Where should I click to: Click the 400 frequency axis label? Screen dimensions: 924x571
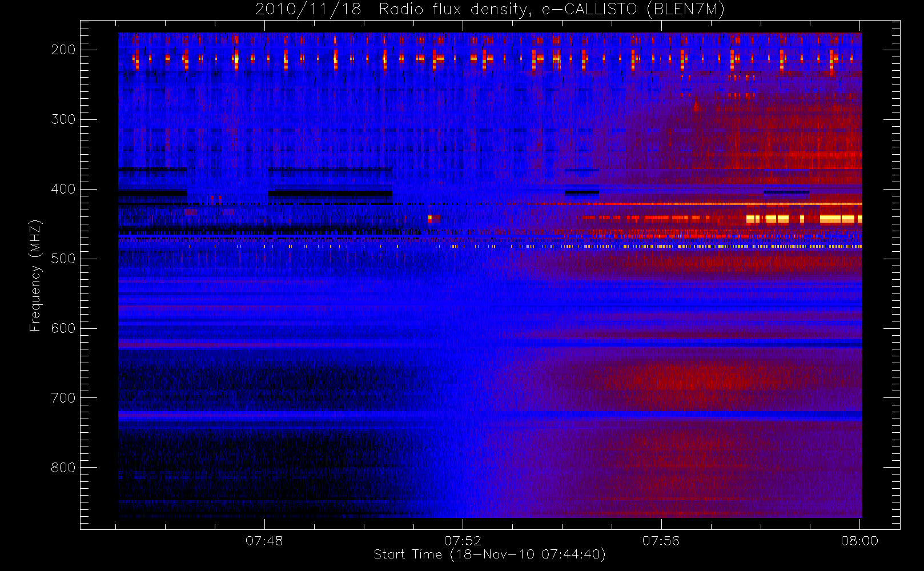(63, 189)
